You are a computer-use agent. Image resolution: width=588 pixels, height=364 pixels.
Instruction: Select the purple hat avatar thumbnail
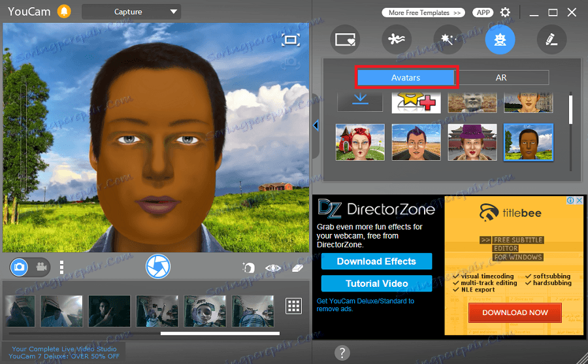[472, 142]
